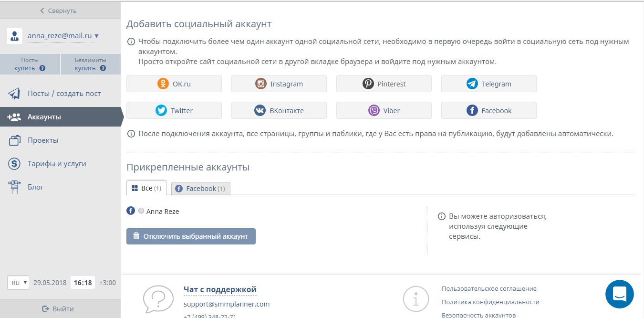Connect a Telegram account
The image size is (644, 318).
click(x=488, y=83)
